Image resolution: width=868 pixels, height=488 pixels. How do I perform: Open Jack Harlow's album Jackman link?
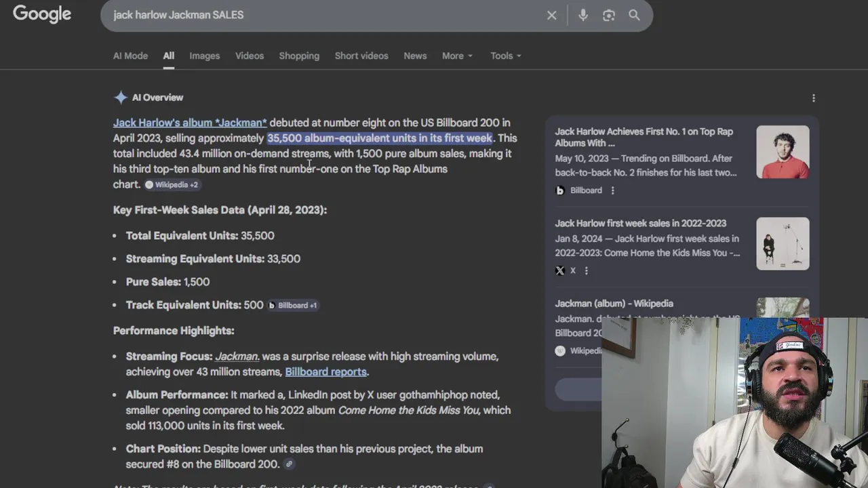pos(190,123)
